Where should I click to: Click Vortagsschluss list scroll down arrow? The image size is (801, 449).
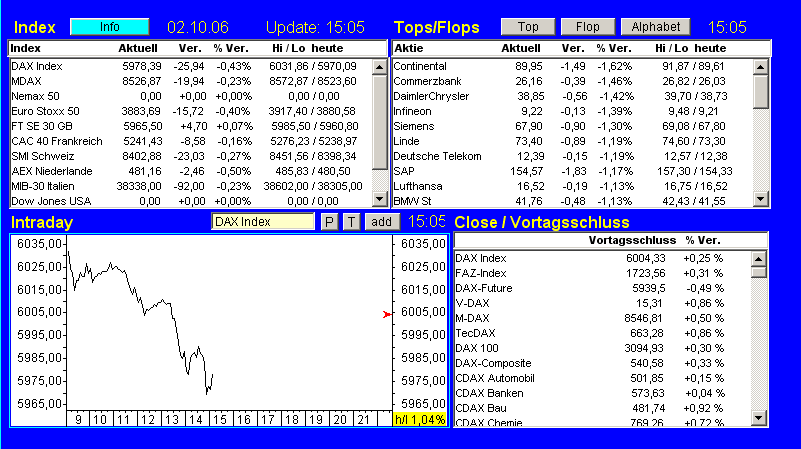pos(759,418)
